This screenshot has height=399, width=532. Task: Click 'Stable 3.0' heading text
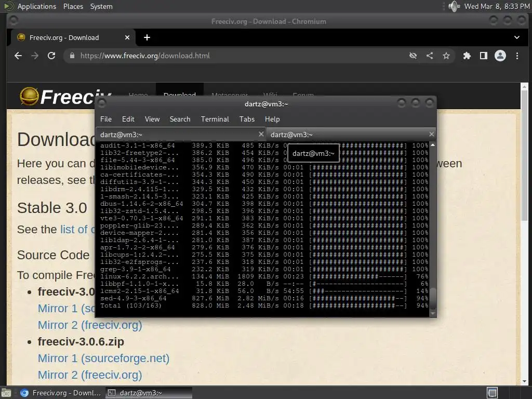pos(52,208)
